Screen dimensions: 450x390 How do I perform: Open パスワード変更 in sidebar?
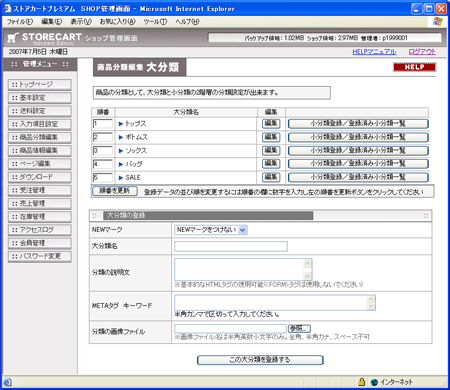[x=40, y=256]
